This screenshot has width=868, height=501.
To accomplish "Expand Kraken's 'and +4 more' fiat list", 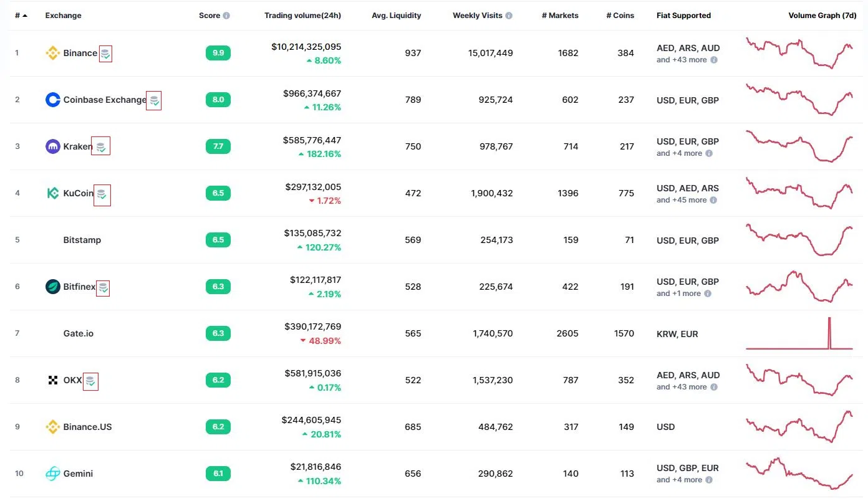I will (x=679, y=153).
